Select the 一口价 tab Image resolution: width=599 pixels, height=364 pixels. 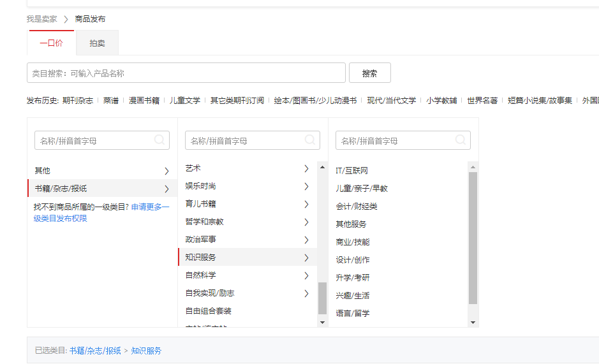pyautogui.click(x=51, y=43)
